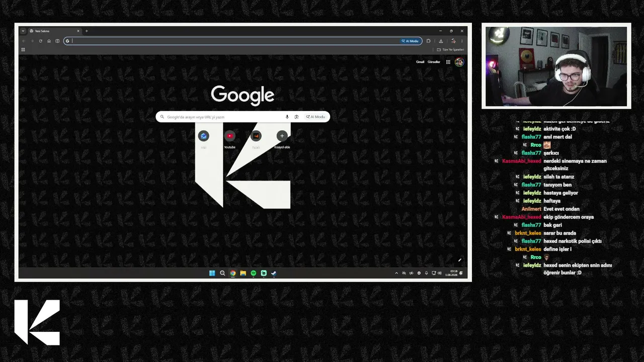Viewport: 644px width, 362px height.
Task: Open the Chrome three-dot menu
Action: point(462,41)
